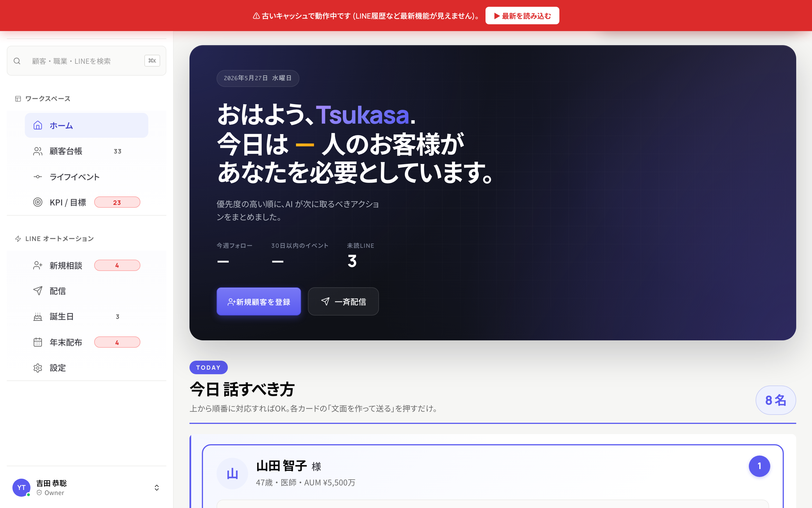Click the 一斉配信 button
The height and width of the screenshot is (508, 812).
pos(343,301)
